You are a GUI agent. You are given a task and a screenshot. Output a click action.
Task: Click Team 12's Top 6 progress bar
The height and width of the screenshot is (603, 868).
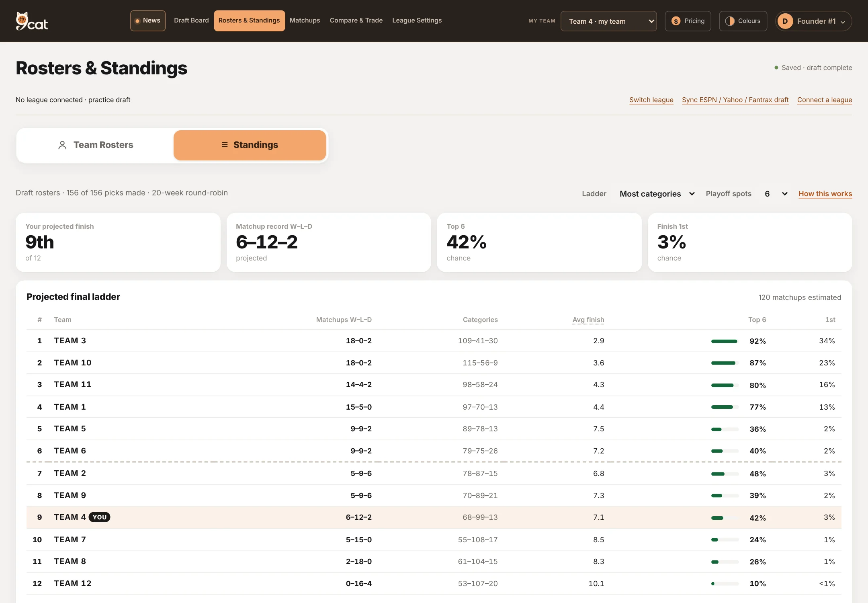(725, 584)
